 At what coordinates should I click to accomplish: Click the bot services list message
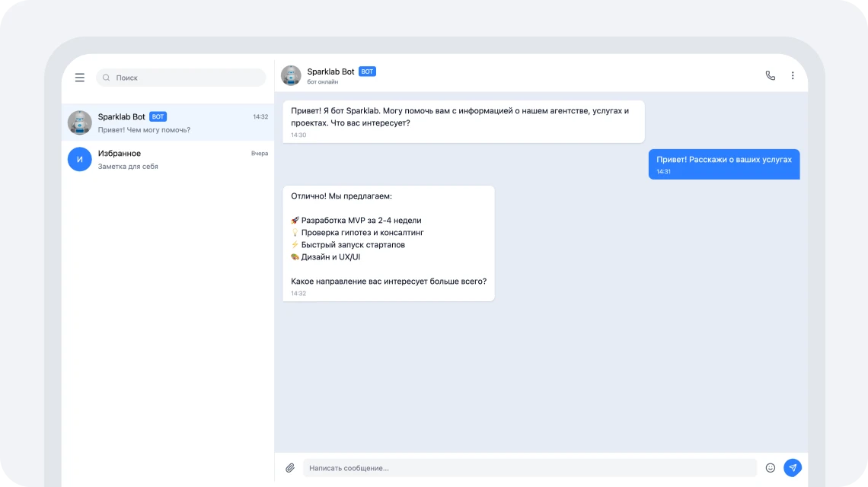pos(388,243)
